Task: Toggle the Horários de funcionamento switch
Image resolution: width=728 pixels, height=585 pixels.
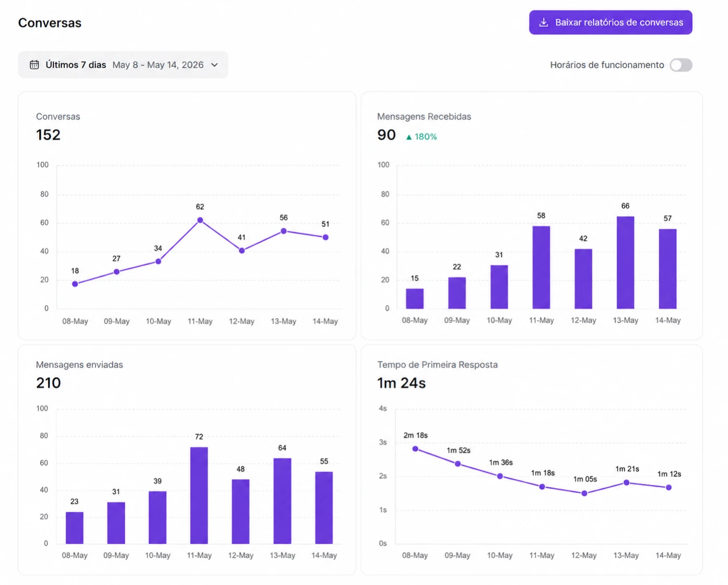Action: point(681,65)
